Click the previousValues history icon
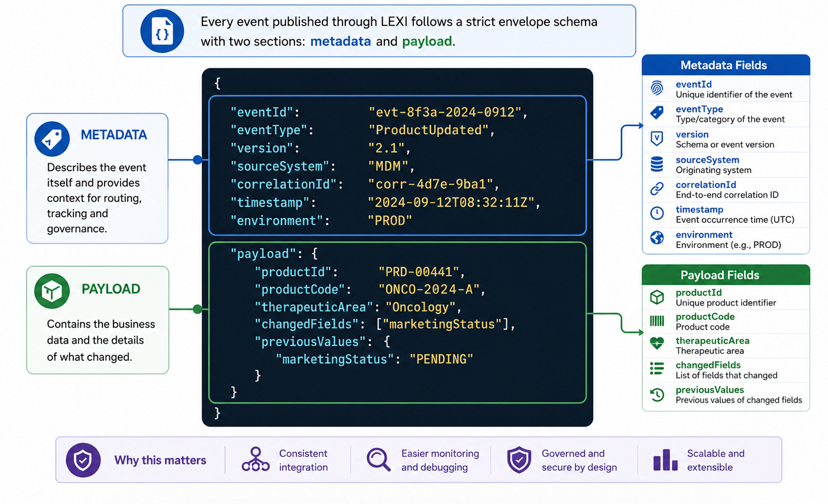This screenshot has height=504, width=828. 656,394
